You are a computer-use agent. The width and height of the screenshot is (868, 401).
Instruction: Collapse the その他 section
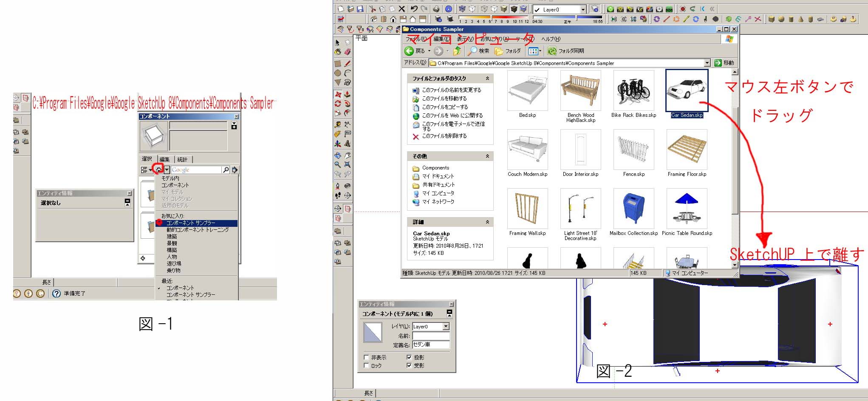(x=487, y=156)
